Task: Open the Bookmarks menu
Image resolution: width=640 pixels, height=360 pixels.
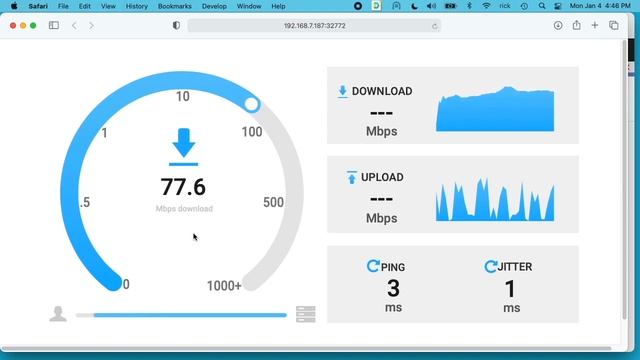Action: coord(175,6)
